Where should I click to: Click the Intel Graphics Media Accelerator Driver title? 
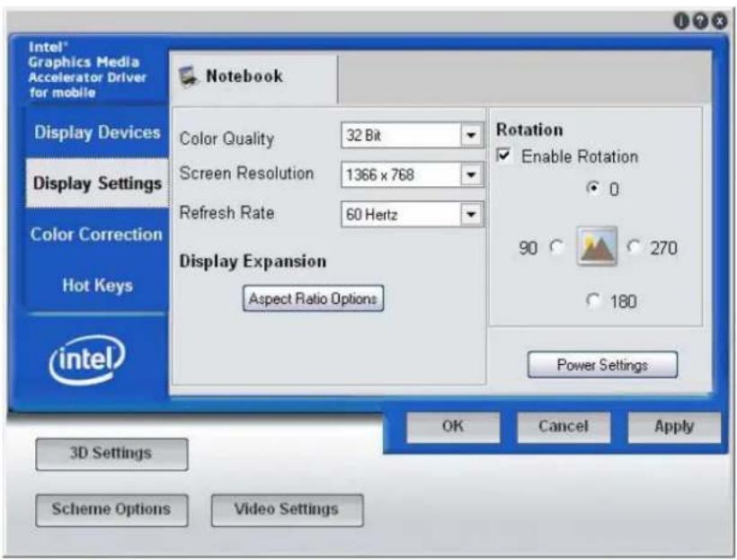pyautogui.click(x=87, y=69)
